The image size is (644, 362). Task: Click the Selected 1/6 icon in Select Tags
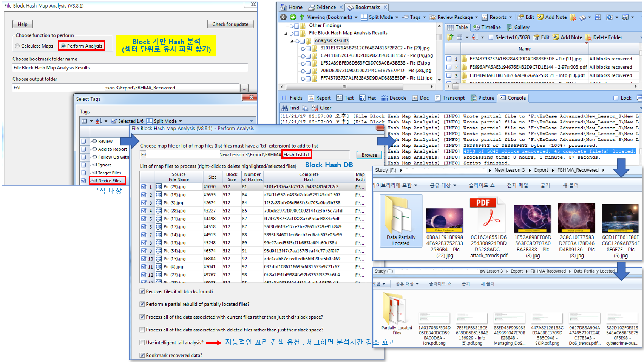[x=114, y=121]
